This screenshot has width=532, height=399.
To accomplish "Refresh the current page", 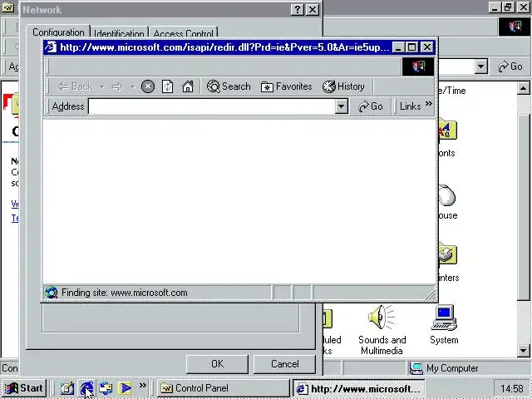I will click(168, 86).
